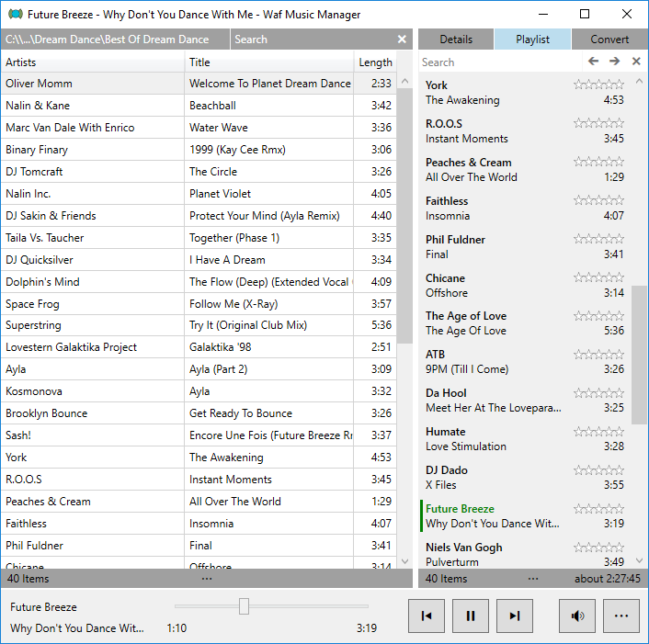Select DJ Tomcraft The Circle row
The height and width of the screenshot is (644, 649).
click(x=199, y=172)
